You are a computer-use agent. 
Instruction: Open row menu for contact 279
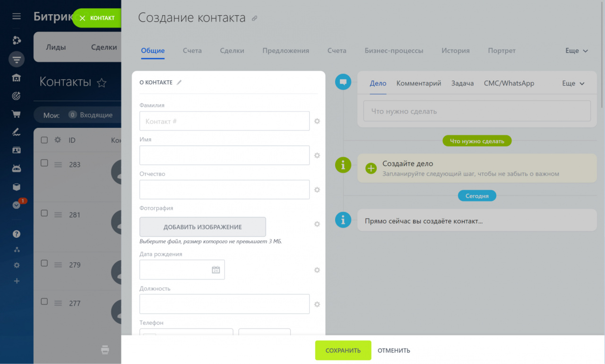coord(58,265)
